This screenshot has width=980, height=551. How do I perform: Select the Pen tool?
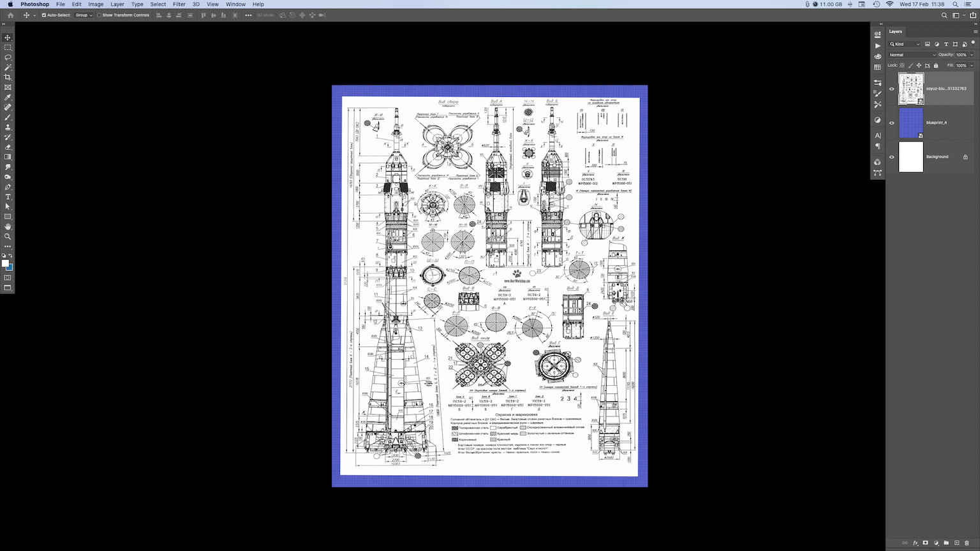point(8,187)
